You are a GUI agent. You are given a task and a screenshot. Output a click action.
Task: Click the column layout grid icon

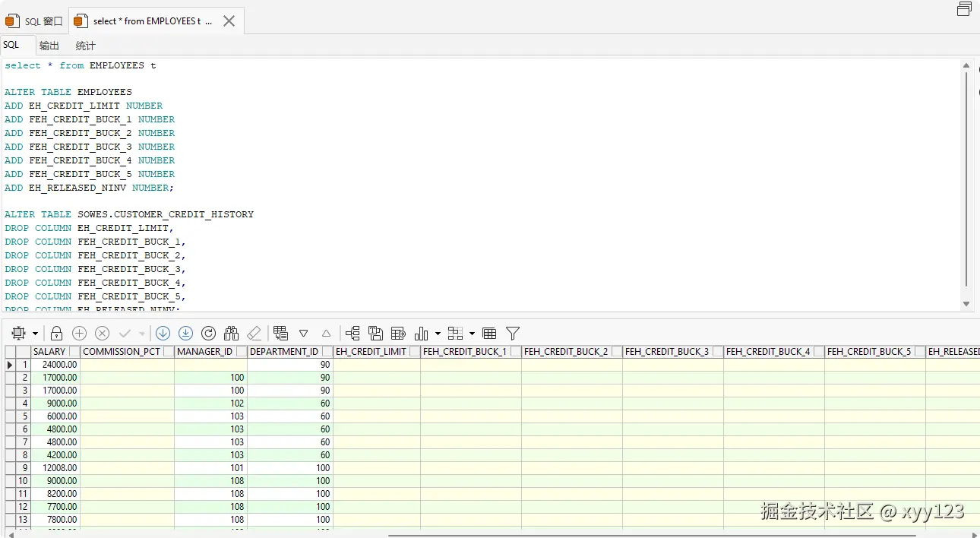coord(455,333)
